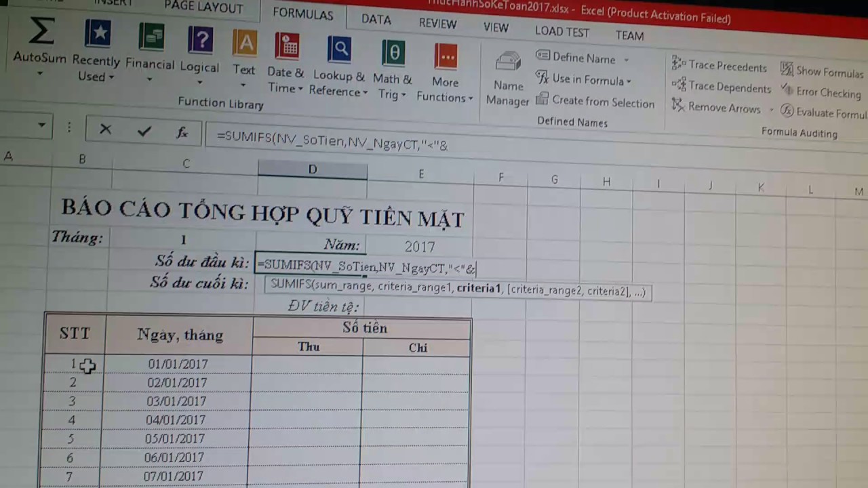The image size is (868, 488).
Task: Click the 'Chi' column header cell
Action: pos(418,348)
